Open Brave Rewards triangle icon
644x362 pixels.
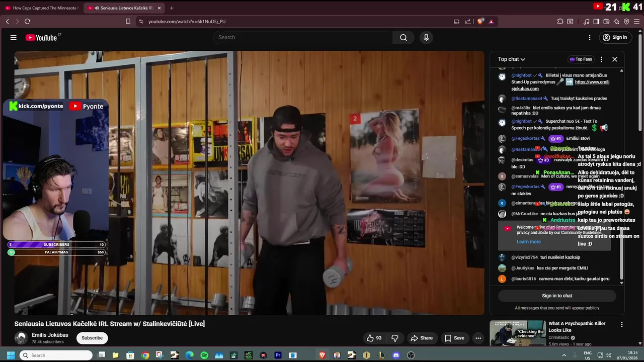point(491,22)
